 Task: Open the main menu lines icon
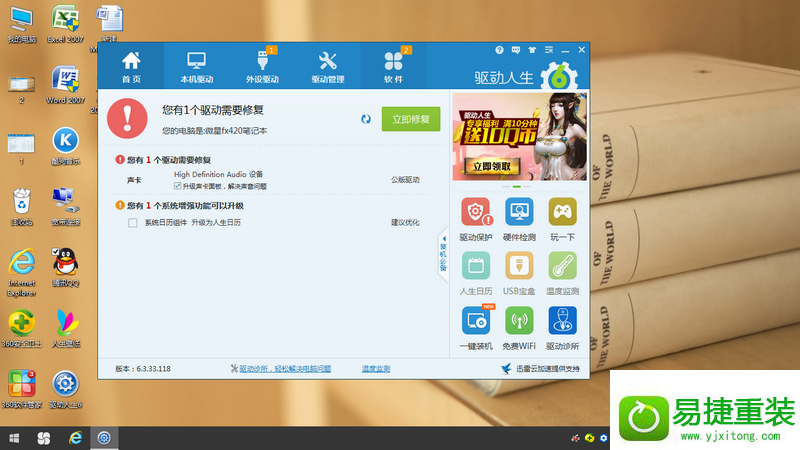click(x=549, y=50)
